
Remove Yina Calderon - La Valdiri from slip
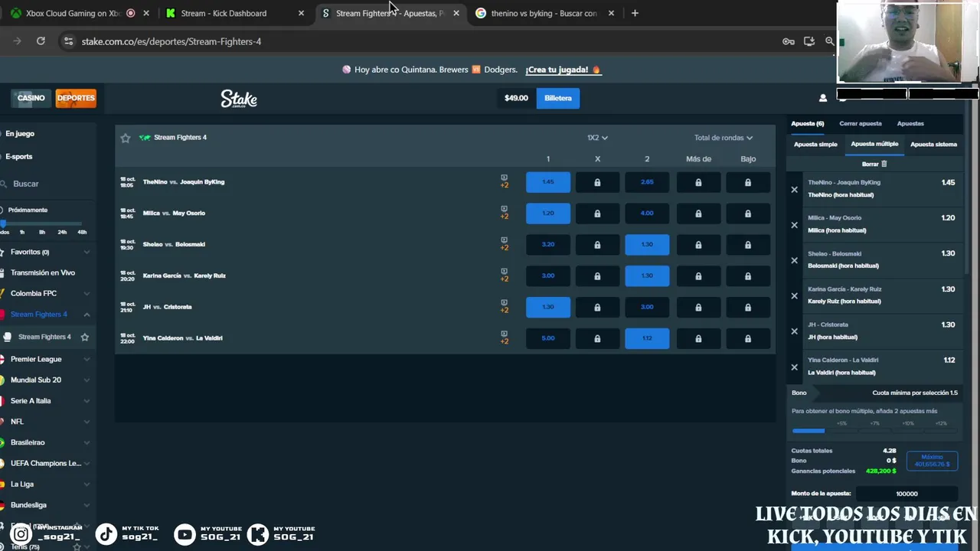coord(794,367)
